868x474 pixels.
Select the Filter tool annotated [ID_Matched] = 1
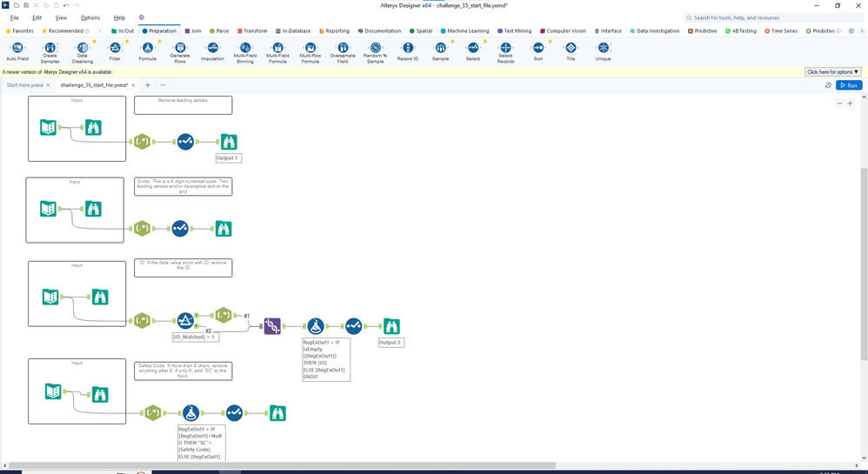(185, 321)
